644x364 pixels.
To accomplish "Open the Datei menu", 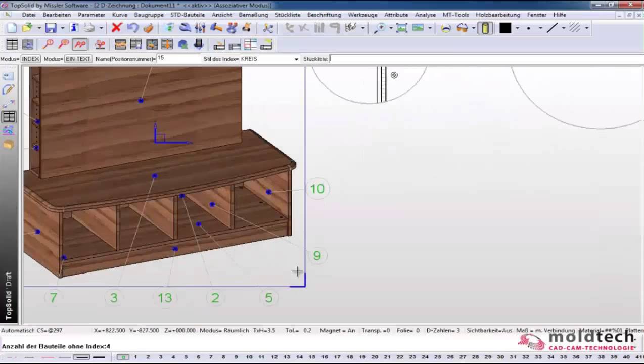I will 29,15.
